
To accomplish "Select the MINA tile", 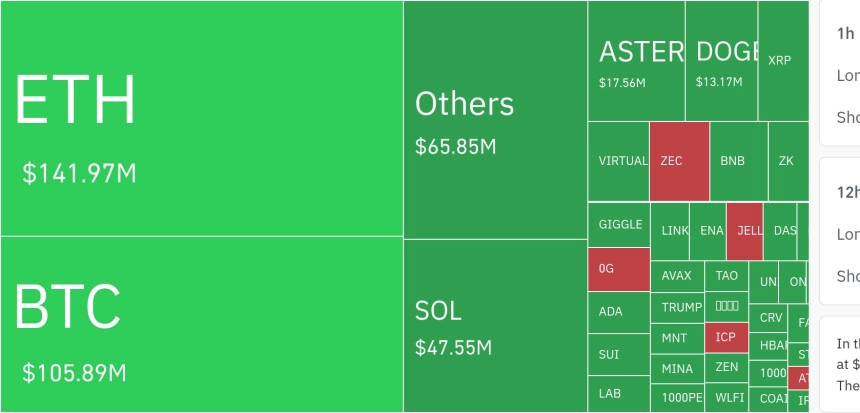I will (x=677, y=369).
